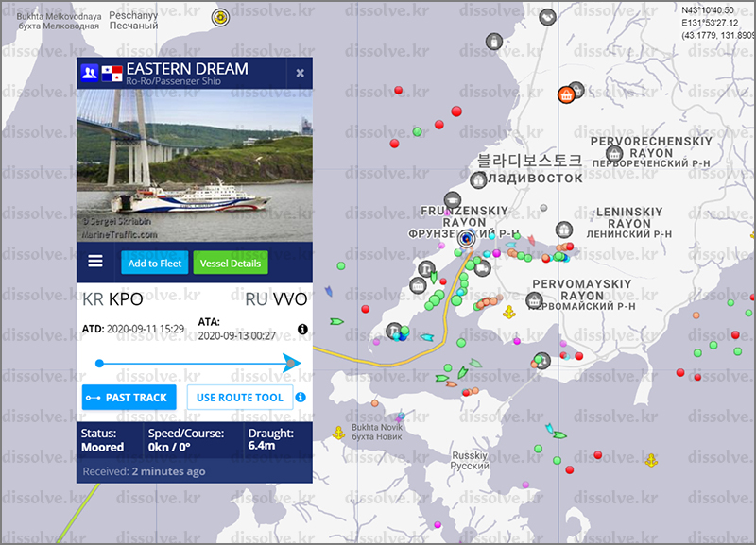Click gray port icon below Leninskiy Rayon
Image resolution: width=756 pixels, height=545 pixels.
pyautogui.click(x=564, y=230)
